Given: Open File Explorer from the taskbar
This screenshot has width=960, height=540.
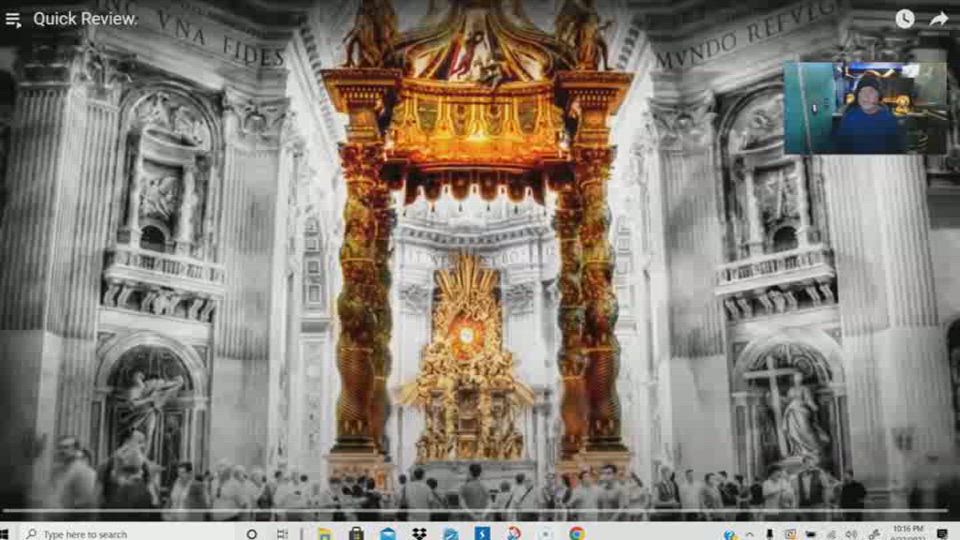Looking at the screenshot, I should point(324,533).
